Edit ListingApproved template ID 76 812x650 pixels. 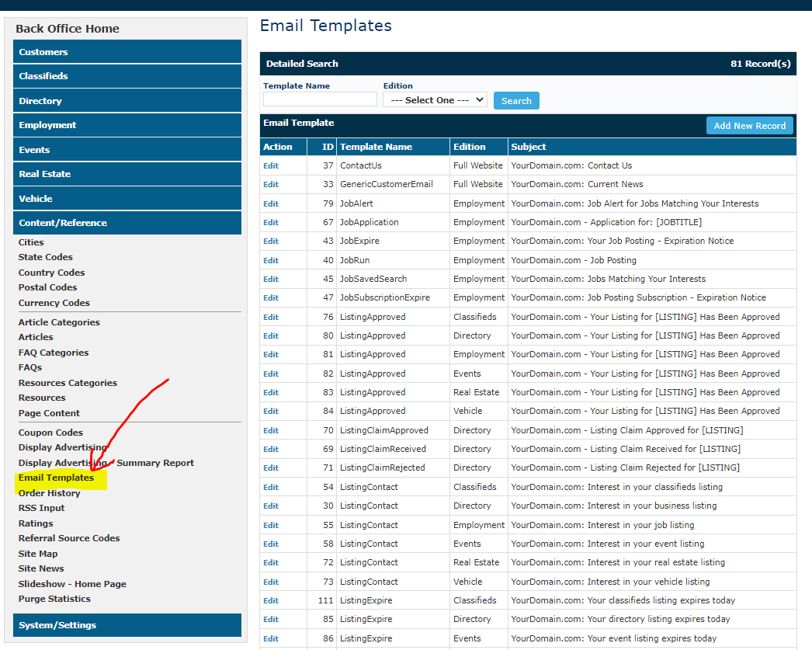pyautogui.click(x=271, y=317)
